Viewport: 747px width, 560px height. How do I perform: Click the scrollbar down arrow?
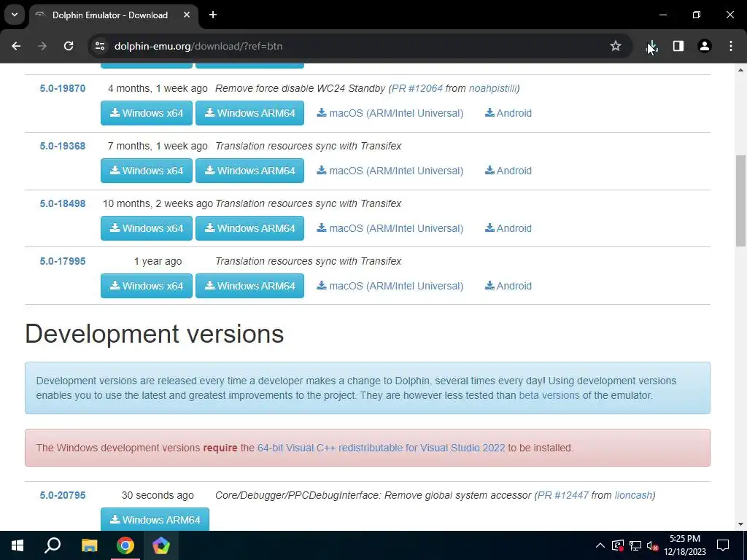(741, 524)
